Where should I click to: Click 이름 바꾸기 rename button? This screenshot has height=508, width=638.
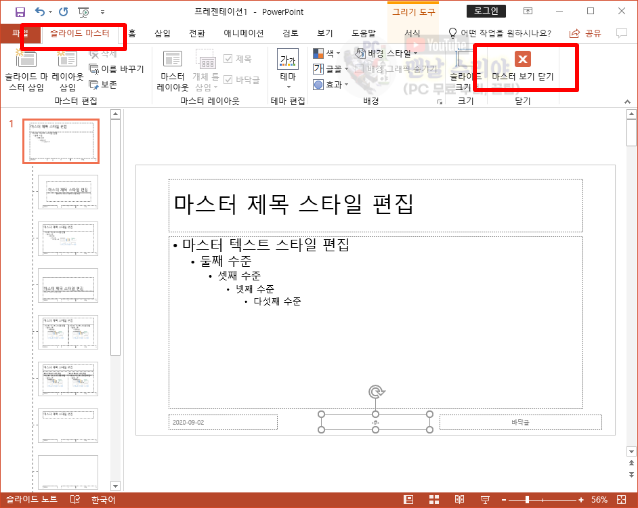(117, 69)
